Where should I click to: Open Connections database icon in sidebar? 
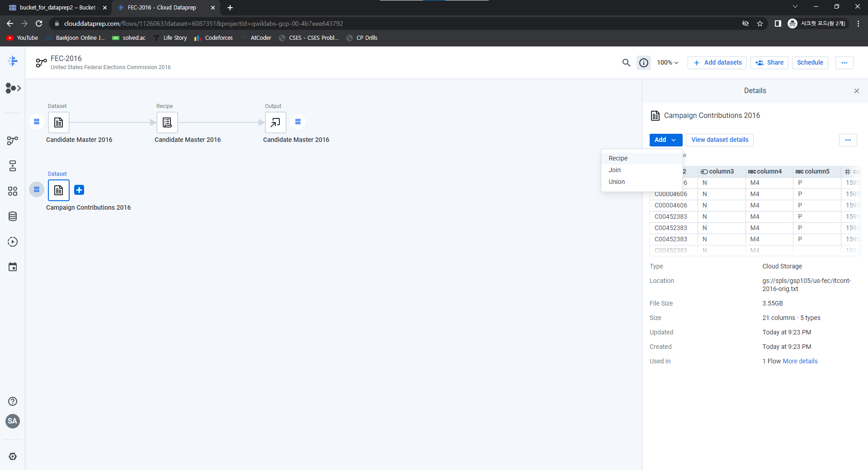[x=13, y=216]
